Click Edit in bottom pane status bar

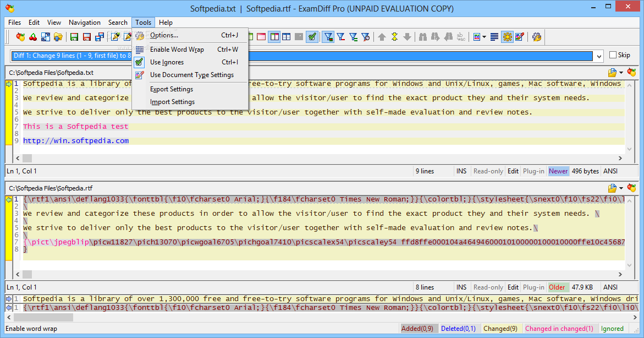[x=513, y=287]
